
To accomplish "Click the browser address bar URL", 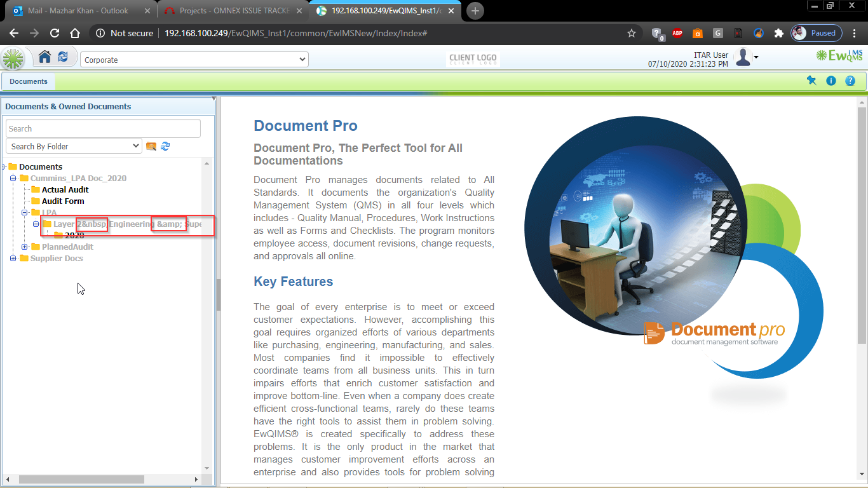I will 295,33.
